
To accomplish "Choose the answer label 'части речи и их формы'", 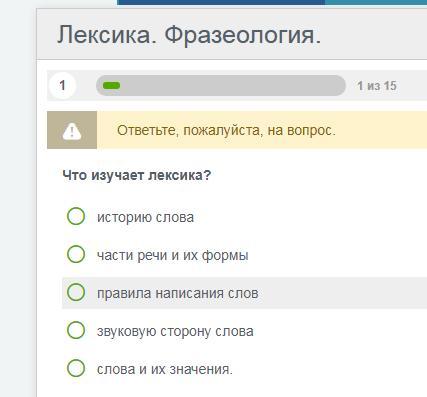I will pos(173,255).
